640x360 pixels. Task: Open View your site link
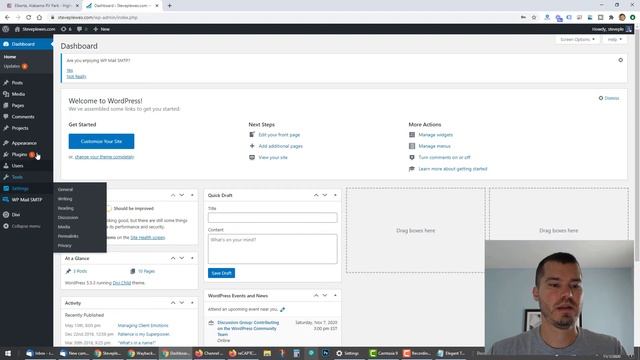point(273,158)
